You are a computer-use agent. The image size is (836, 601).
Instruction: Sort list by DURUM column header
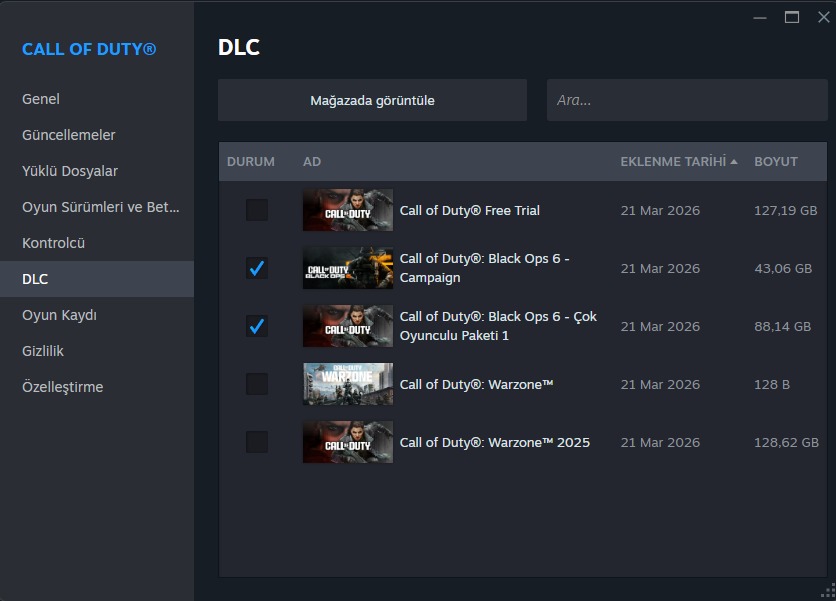tap(251, 162)
